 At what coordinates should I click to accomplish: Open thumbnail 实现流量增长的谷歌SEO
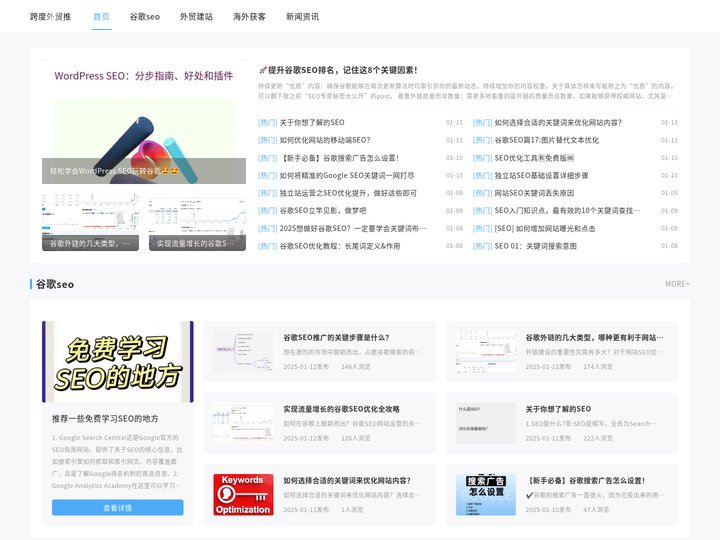(197, 221)
